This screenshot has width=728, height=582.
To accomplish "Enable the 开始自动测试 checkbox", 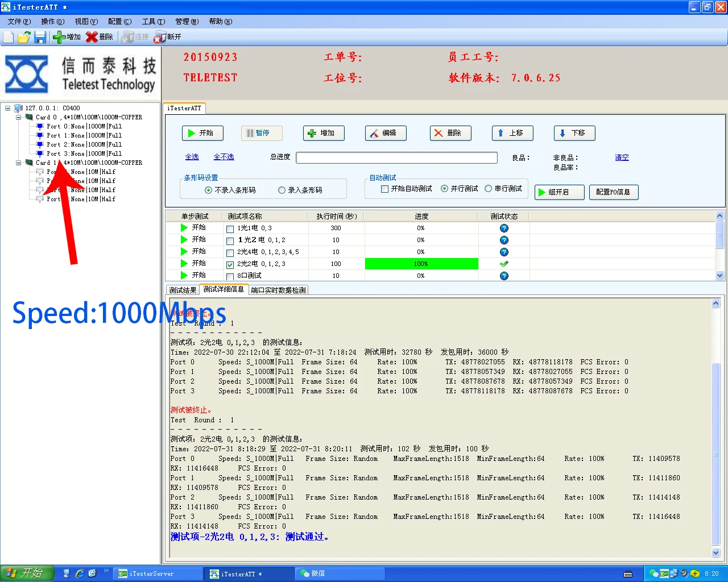I will (x=385, y=189).
